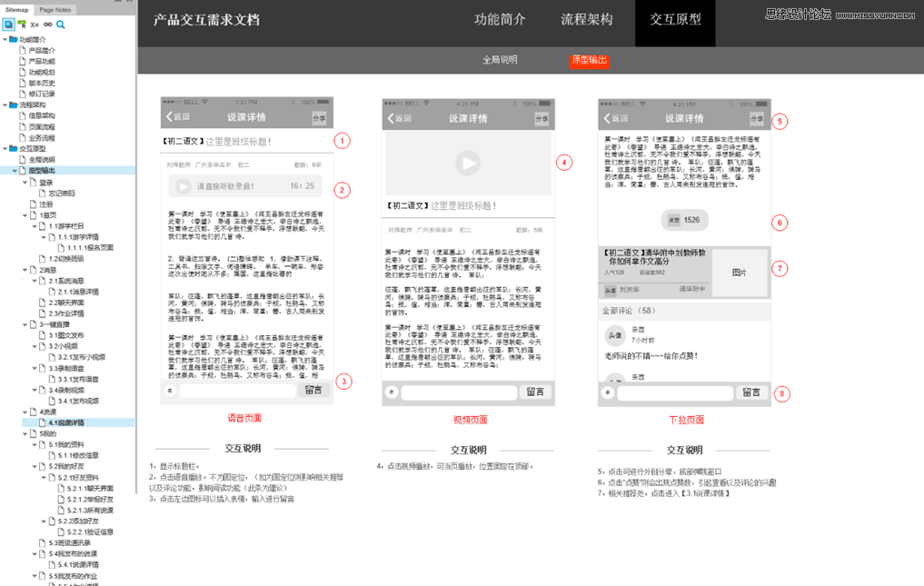924x586 pixels.
Task: Collapse the 原型输出 tree node
Action: (15, 171)
